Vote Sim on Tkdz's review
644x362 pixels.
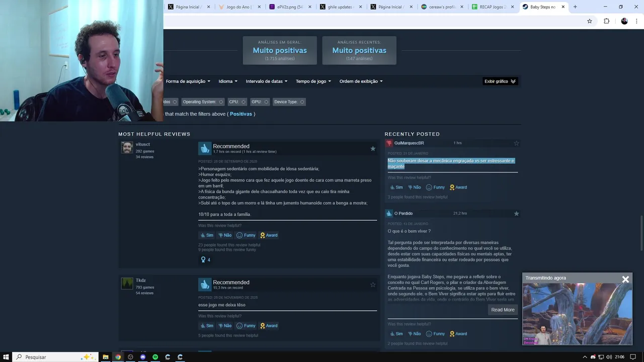click(207, 326)
